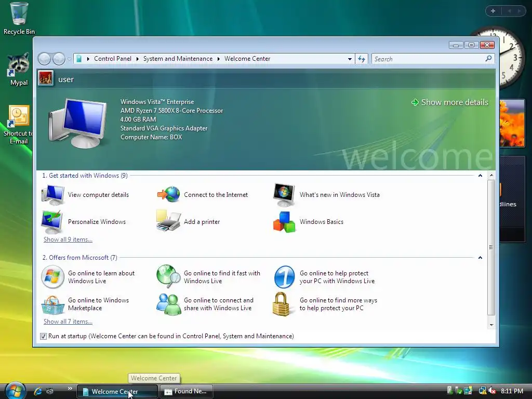The width and height of the screenshot is (532, 399).
Task: Select the Windows Marketplace basket icon
Action: click(52, 304)
